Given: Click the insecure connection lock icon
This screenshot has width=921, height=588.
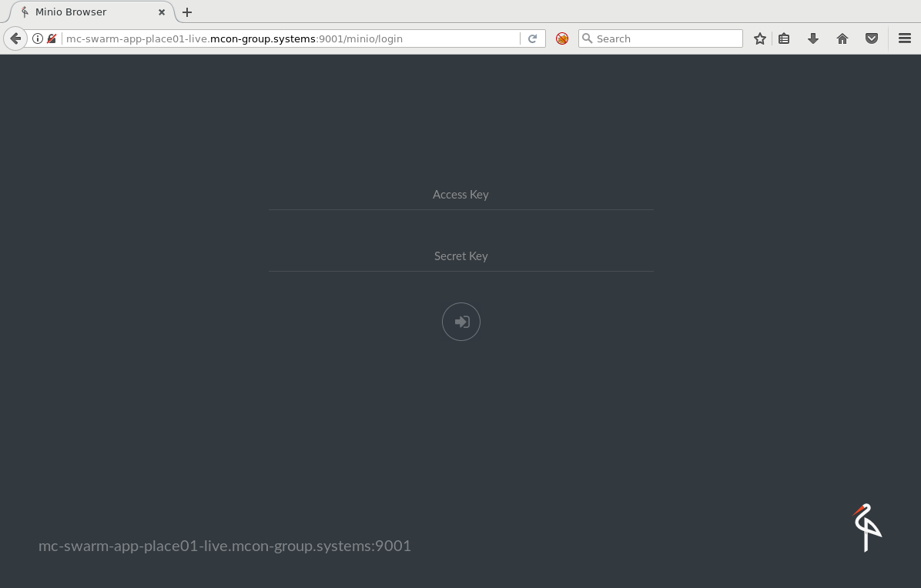Looking at the screenshot, I should click(52, 38).
